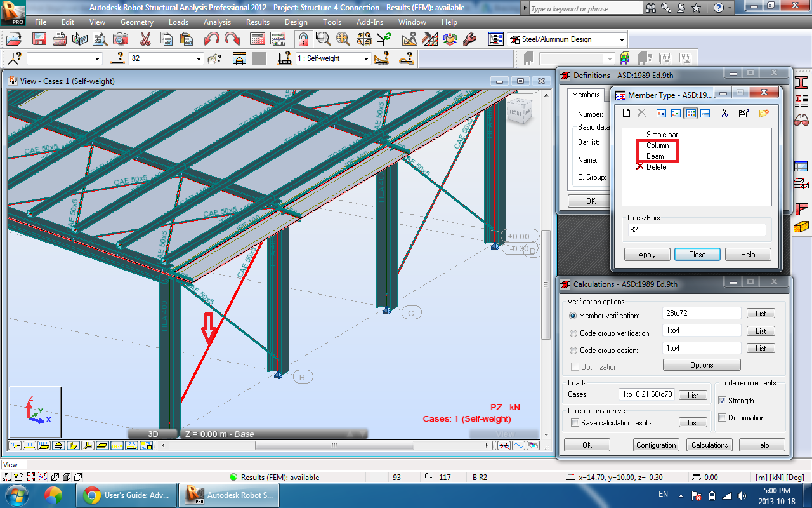Select Code group verification radio button
The image size is (812, 508).
pos(573,333)
